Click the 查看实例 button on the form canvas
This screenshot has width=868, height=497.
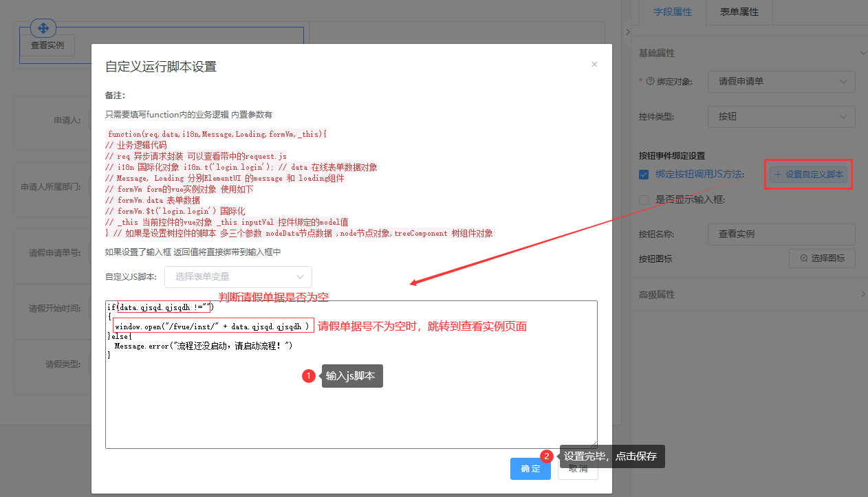click(x=47, y=45)
